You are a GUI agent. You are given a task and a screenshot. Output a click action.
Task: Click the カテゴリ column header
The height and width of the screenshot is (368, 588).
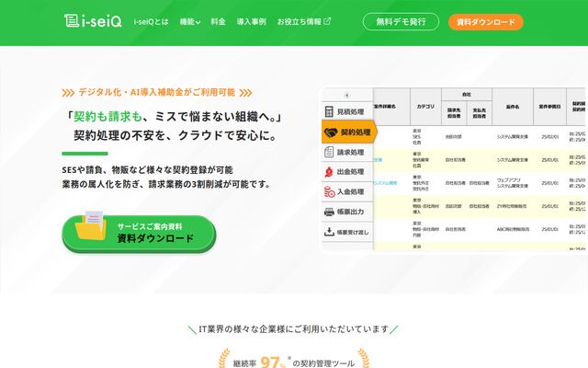point(425,107)
